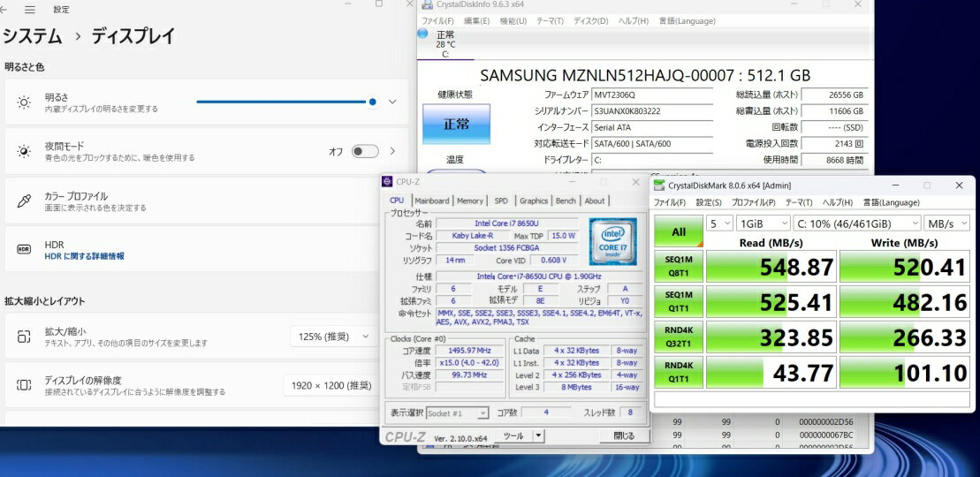
Task: Click the display resolution icon
Action: pyautogui.click(x=24, y=385)
